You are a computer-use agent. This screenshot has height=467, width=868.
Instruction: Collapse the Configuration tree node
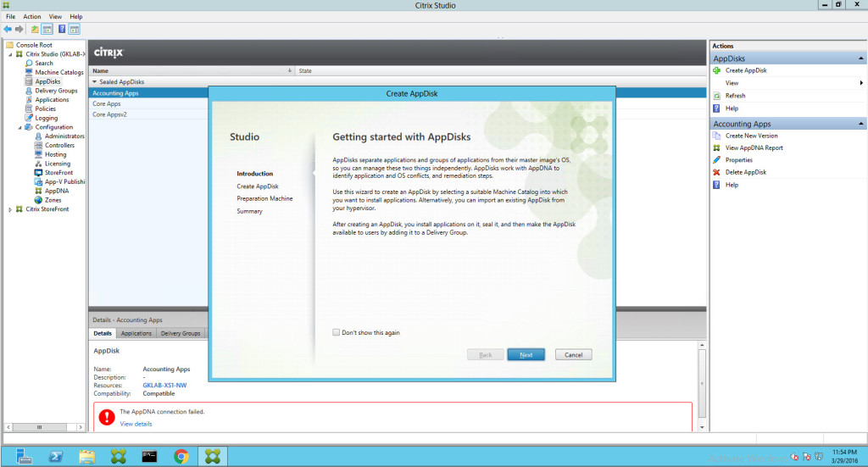click(x=20, y=127)
